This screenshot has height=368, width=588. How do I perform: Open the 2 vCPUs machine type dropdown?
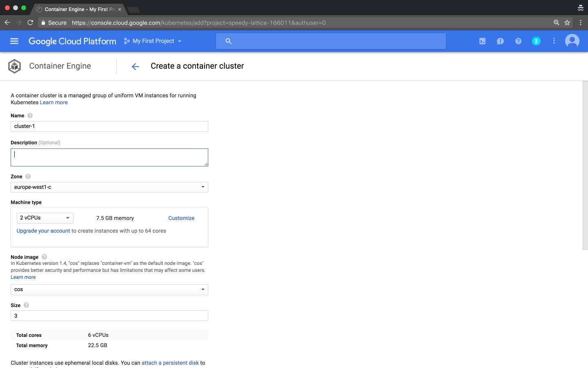coord(45,218)
